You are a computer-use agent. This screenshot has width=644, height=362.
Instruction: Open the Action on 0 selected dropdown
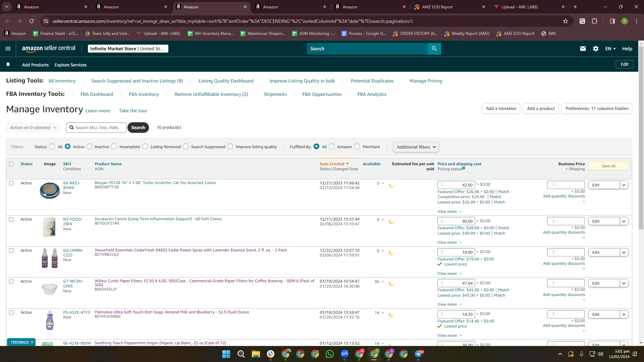click(x=33, y=128)
